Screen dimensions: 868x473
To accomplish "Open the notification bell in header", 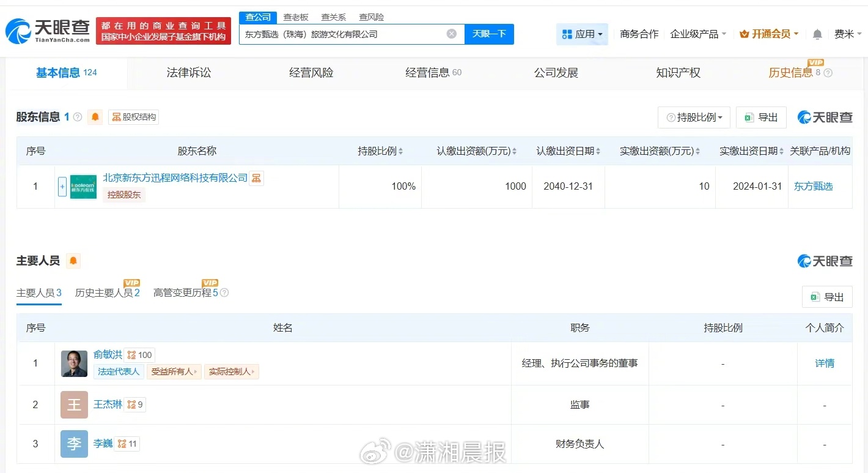I will [x=817, y=34].
